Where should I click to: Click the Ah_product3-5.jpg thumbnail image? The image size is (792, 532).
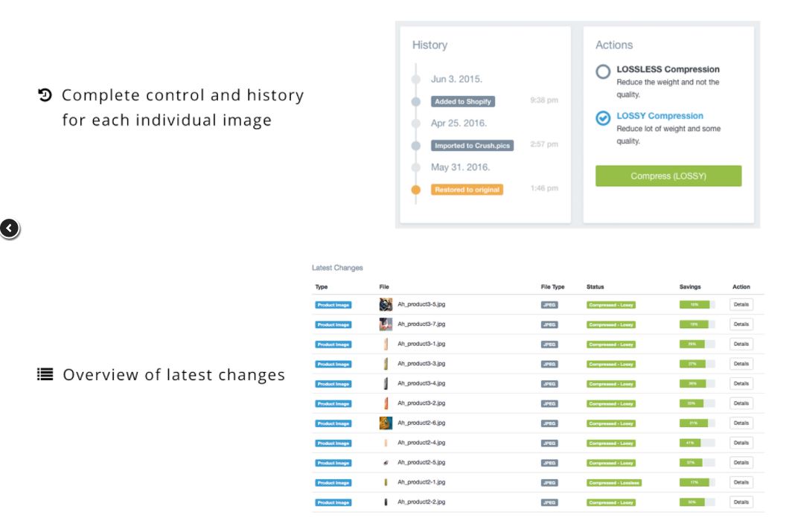click(386, 304)
